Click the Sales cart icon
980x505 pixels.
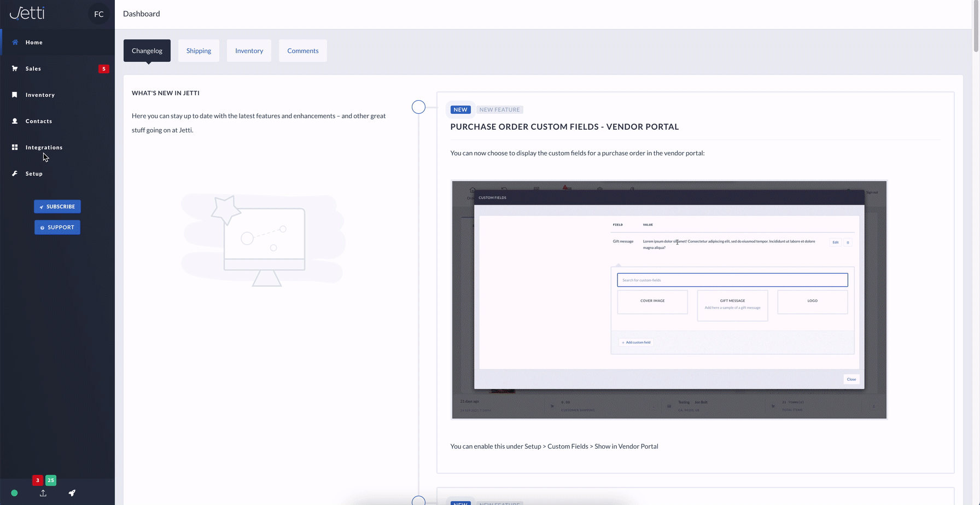tap(15, 68)
